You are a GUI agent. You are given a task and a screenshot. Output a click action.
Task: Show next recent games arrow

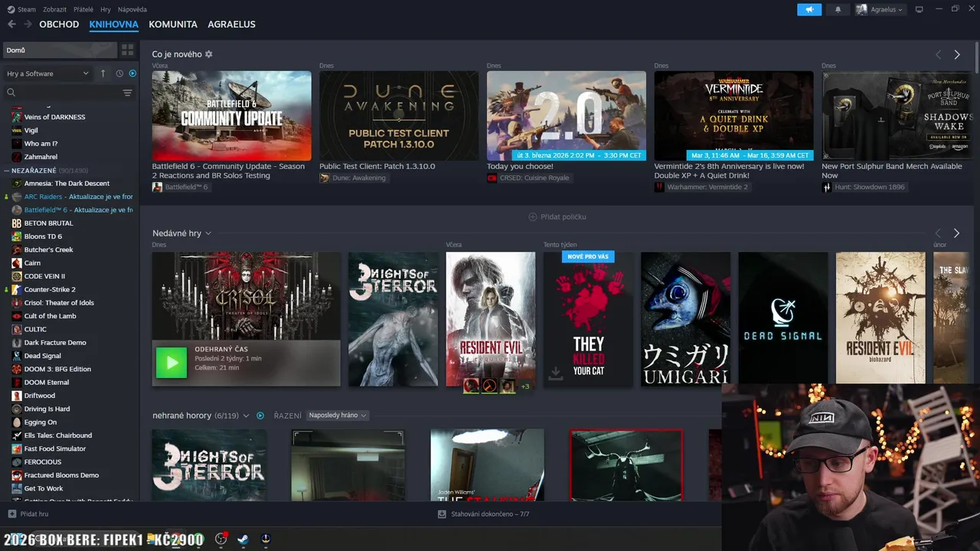click(x=956, y=233)
